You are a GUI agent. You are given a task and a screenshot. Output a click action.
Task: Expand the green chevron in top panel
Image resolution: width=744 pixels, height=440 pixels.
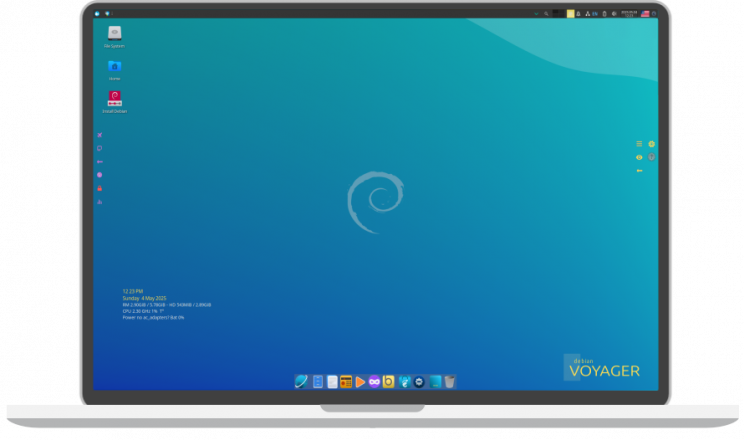click(536, 14)
